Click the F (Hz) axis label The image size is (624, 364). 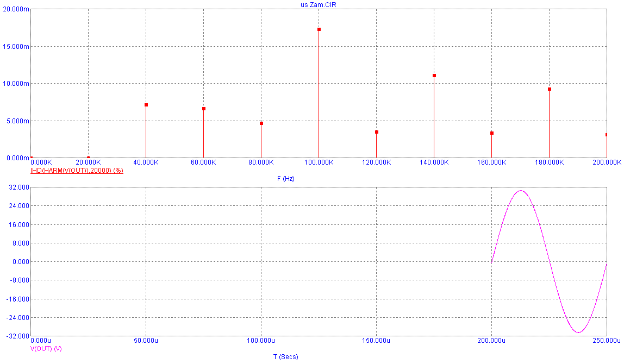tap(286, 179)
